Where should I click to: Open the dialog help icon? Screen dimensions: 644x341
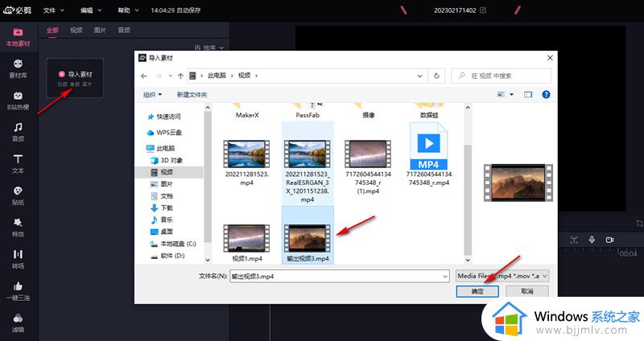coord(546,94)
